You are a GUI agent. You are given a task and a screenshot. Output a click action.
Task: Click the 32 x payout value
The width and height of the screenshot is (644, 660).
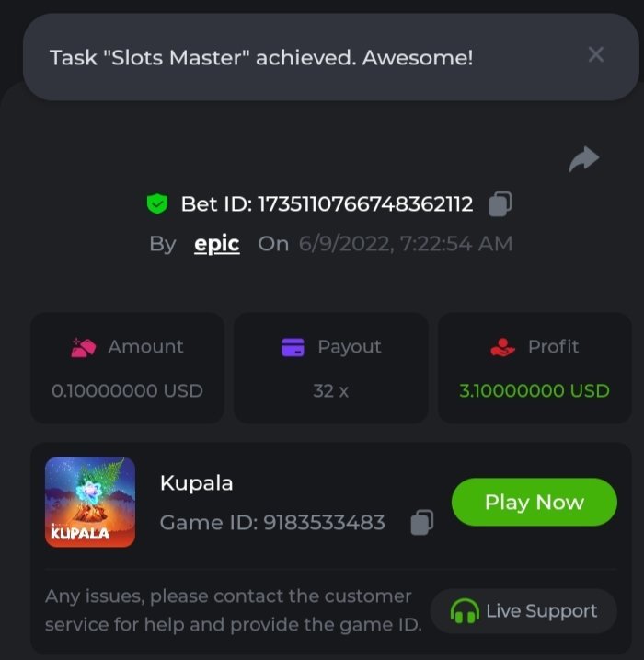pos(330,390)
